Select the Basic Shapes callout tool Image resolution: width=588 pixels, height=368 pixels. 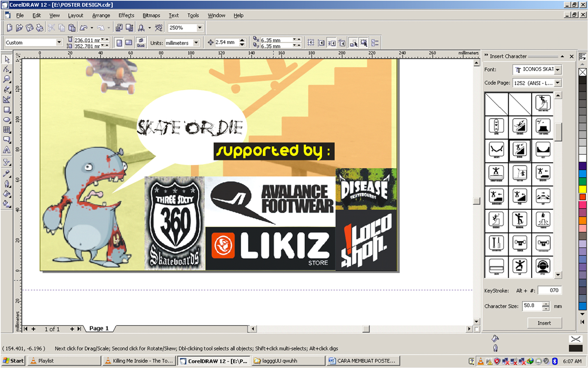pos(7,140)
